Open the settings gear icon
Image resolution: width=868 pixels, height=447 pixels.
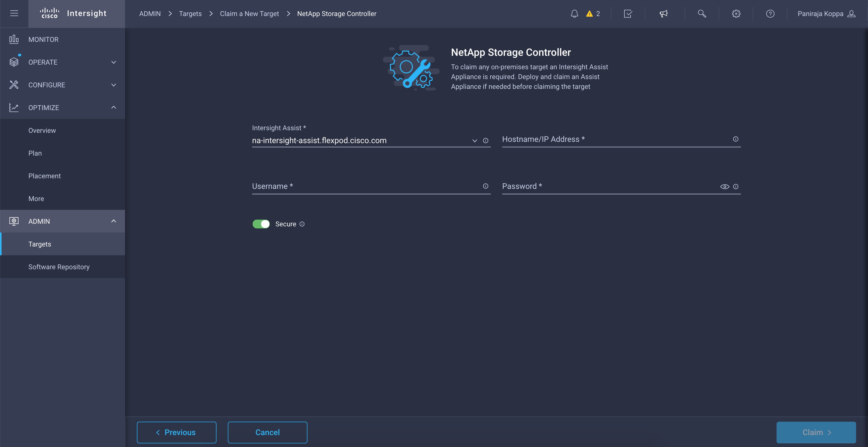coord(736,14)
